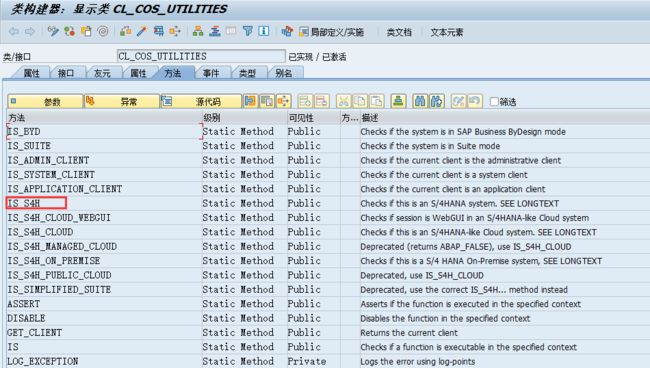Select the GET_CLIENT method name
The image size is (650, 368).
pos(34,333)
